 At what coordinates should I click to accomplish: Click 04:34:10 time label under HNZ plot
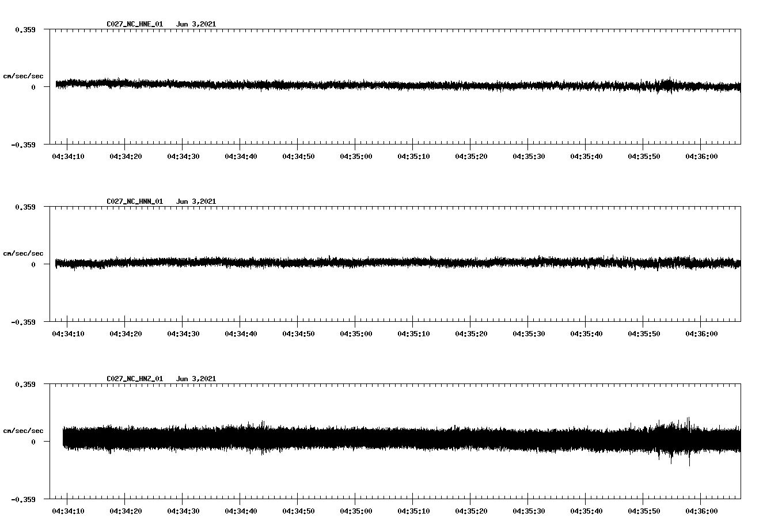point(68,511)
